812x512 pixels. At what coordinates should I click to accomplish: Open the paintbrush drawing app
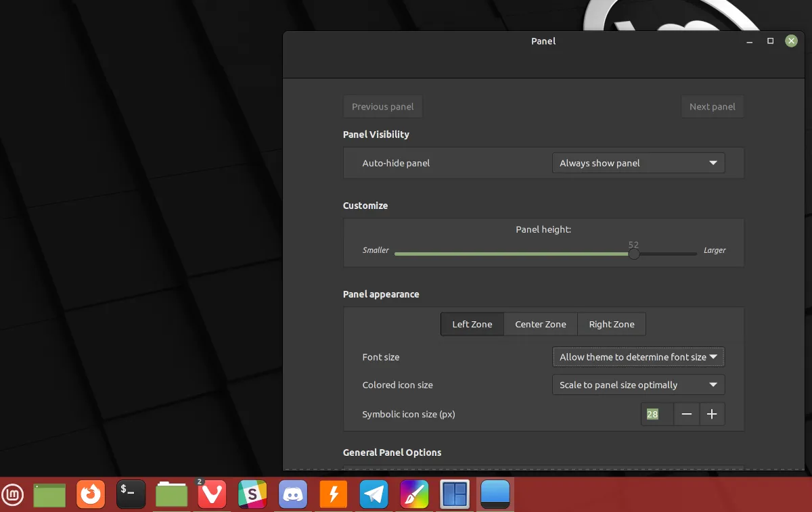click(414, 494)
